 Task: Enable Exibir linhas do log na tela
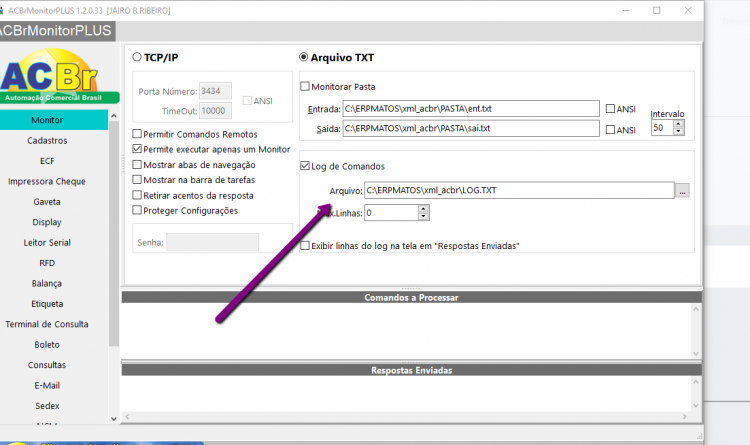(x=305, y=245)
